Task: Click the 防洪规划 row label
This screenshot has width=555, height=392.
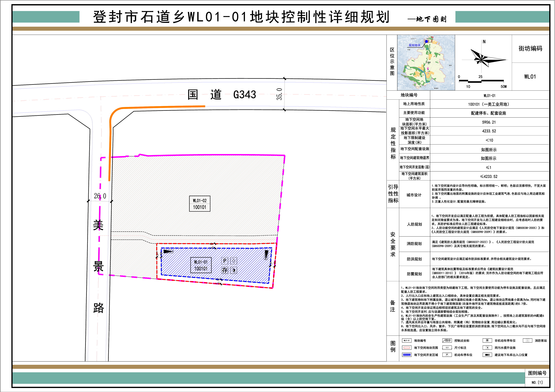Action: (414, 259)
